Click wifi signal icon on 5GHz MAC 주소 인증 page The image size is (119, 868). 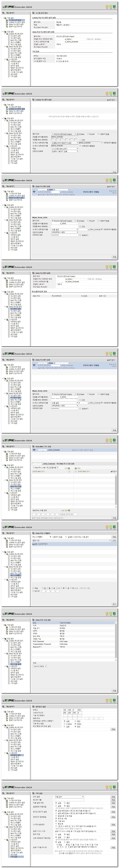tap(34, 450)
